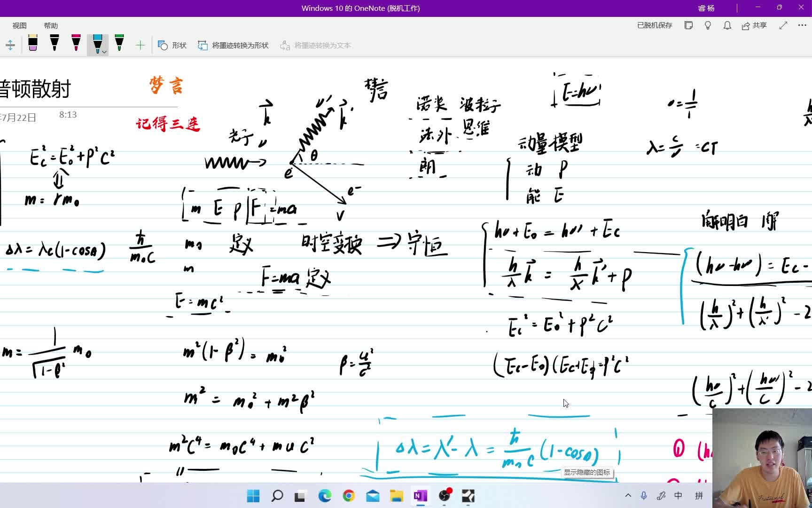Open File Explorer from taskbar
Image resolution: width=812 pixels, height=508 pixels.
397,496
